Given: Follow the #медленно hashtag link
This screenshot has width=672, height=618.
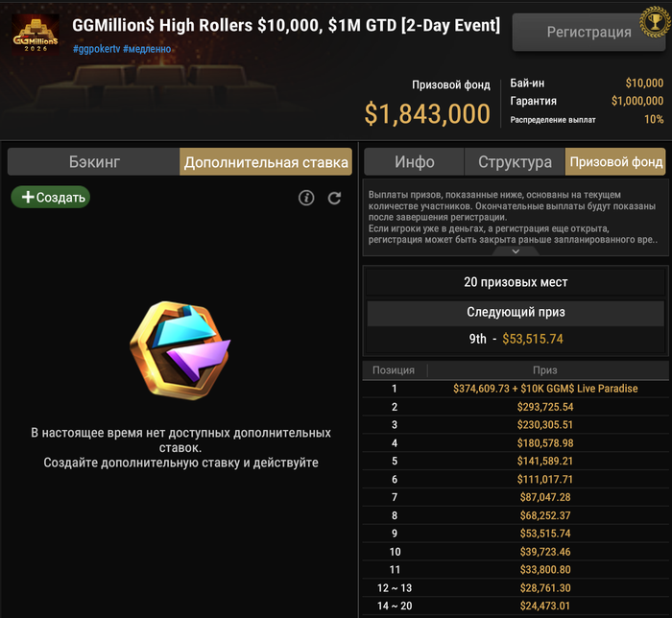Looking at the screenshot, I should click(x=147, y=49).
